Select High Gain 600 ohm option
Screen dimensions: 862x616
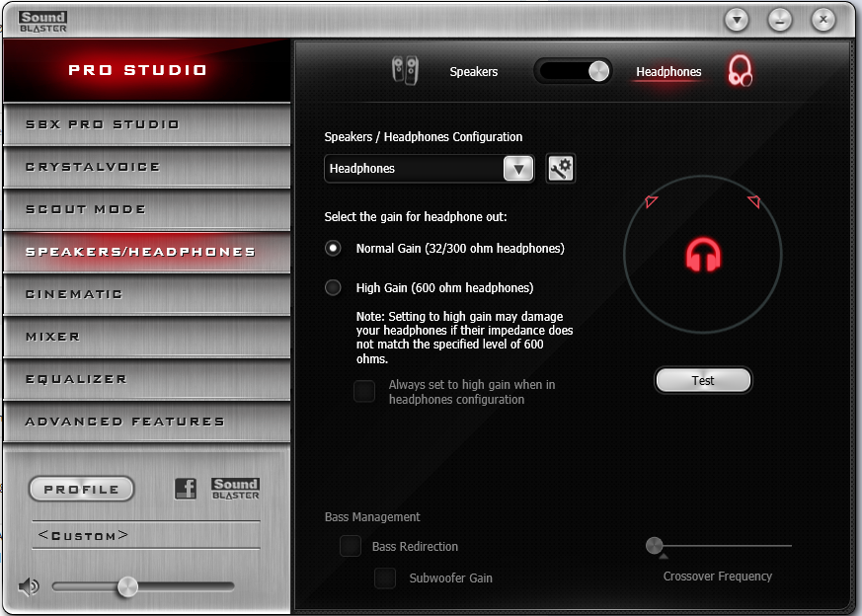pyautogui.click(x=333, y=287)
